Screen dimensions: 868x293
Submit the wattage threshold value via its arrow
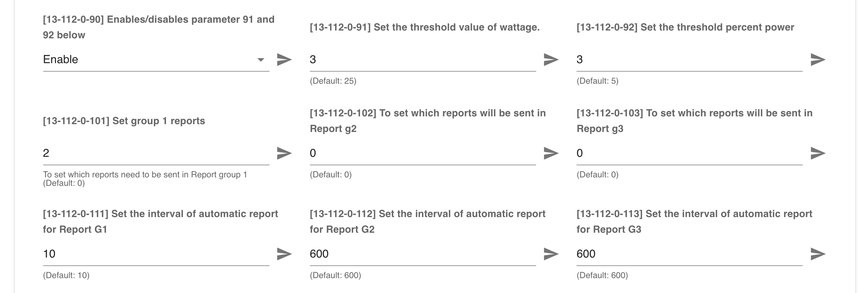pyautogui.click(x=551, y=60)
